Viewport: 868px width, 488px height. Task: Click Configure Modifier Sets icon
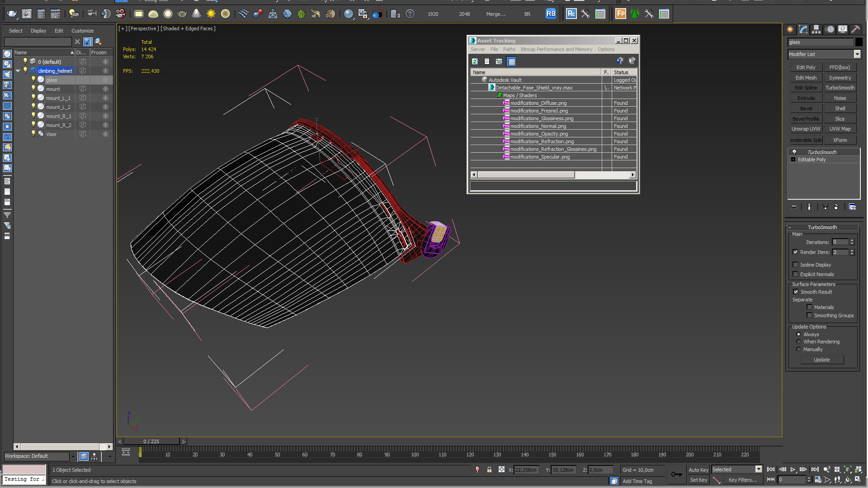852,206
